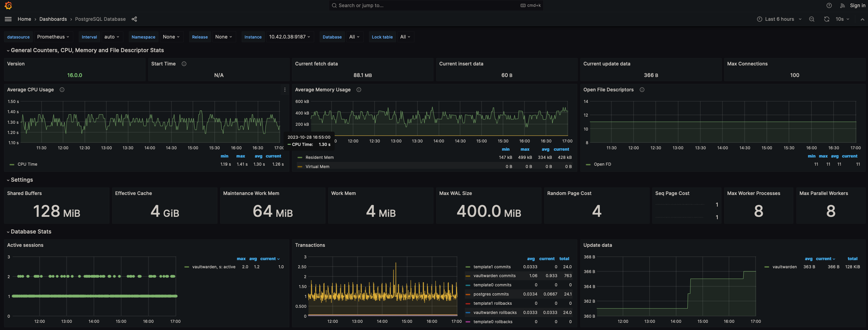This screenshot has width=868, height=330.
Task: Toggle vaultwarden rollbacks series
Action: 495,313
